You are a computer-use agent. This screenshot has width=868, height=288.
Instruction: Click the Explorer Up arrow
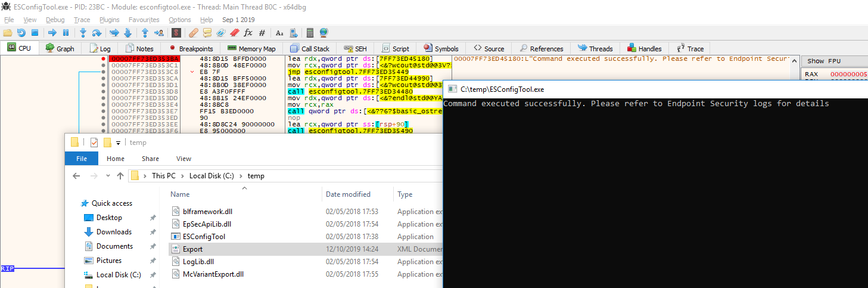(x=120, y=176)
